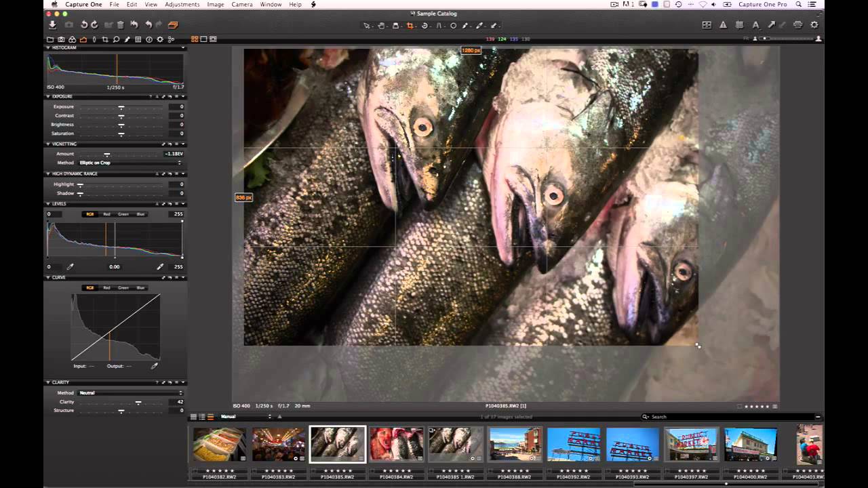Collapse the High Dynamic Range panel
Image resolution: width=868 pixels, height=488 pixels.
48,174
